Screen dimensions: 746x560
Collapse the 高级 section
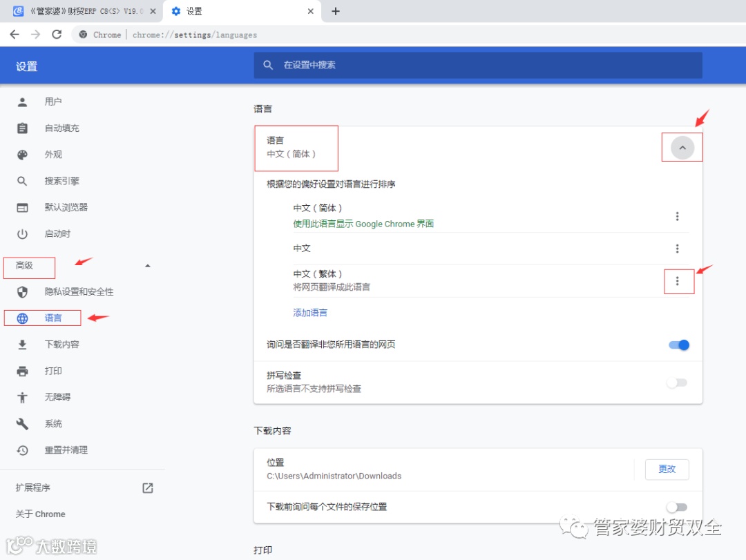[x=24, y=265]
